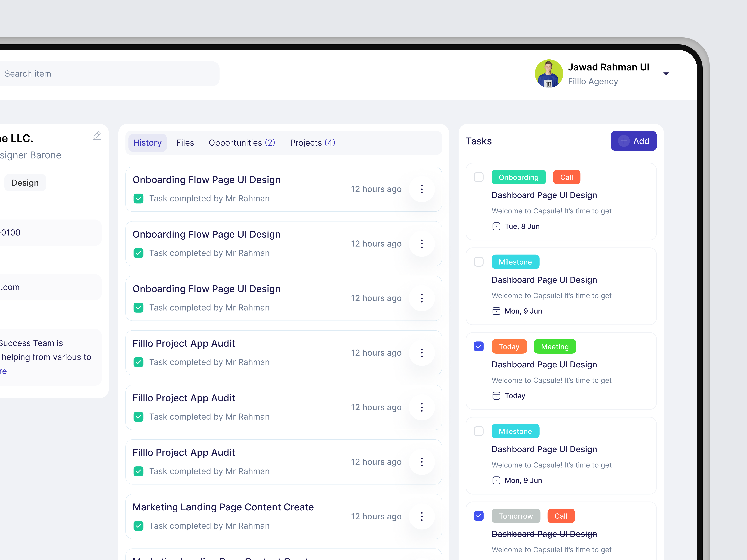Select the Design tag on the company profile

[x=25, y=183]
